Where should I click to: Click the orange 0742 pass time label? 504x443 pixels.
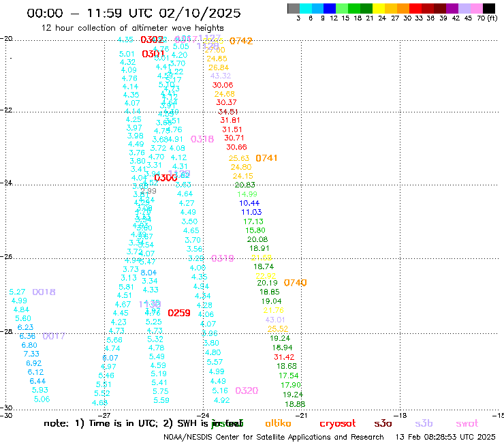(241, 41)
